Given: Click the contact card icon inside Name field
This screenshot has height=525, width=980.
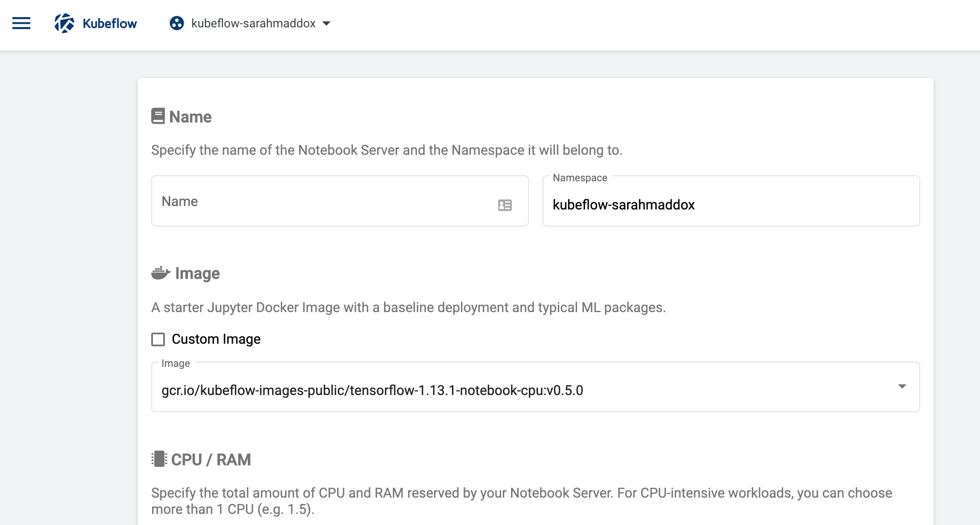Looking at the screenshot, I should point(505,206).
